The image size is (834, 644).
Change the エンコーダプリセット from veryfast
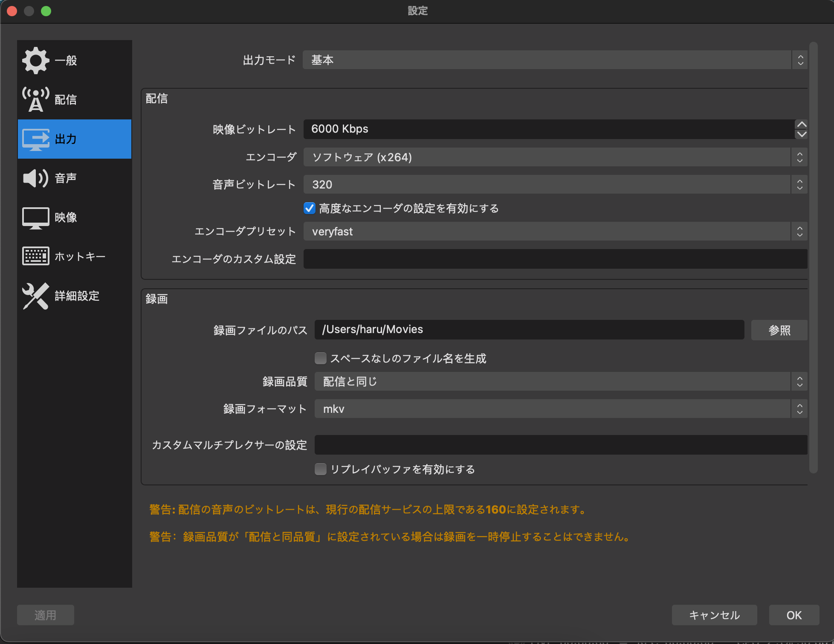click(553, 231)
